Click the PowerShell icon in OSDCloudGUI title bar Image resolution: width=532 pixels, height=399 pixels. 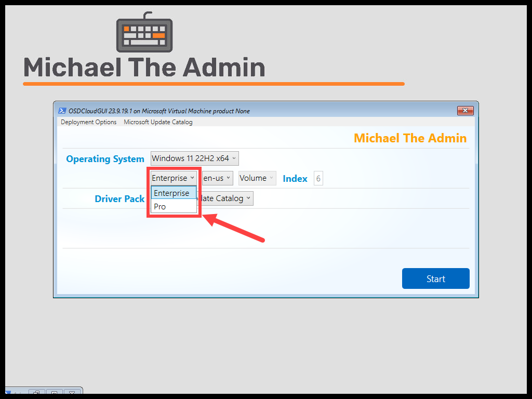pyautogui.click(x=62, y=111)
